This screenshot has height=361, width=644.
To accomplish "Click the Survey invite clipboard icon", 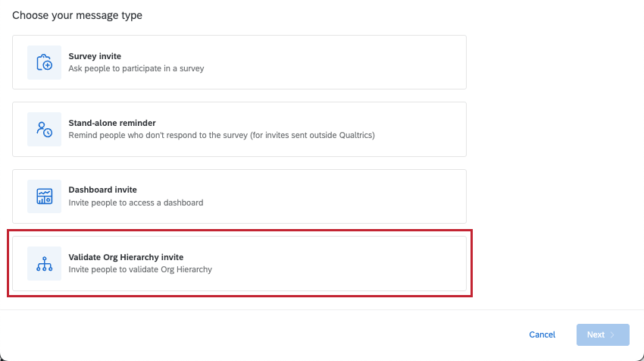I will point(44,63).
